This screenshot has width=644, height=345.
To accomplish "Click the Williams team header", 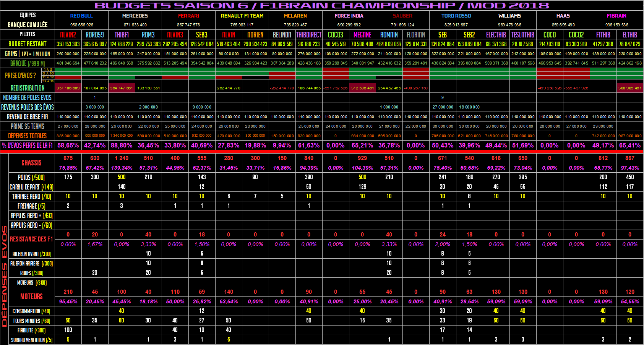I will (x=509, y=16).
